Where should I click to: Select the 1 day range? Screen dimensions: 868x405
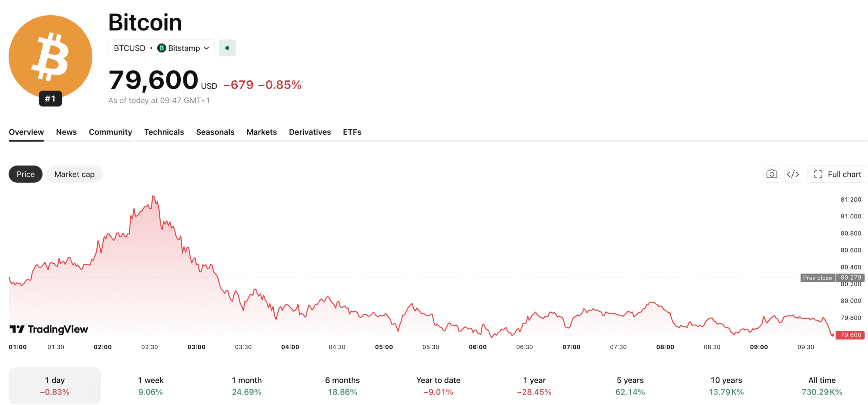pyautogui.click(x=55, y=386)
